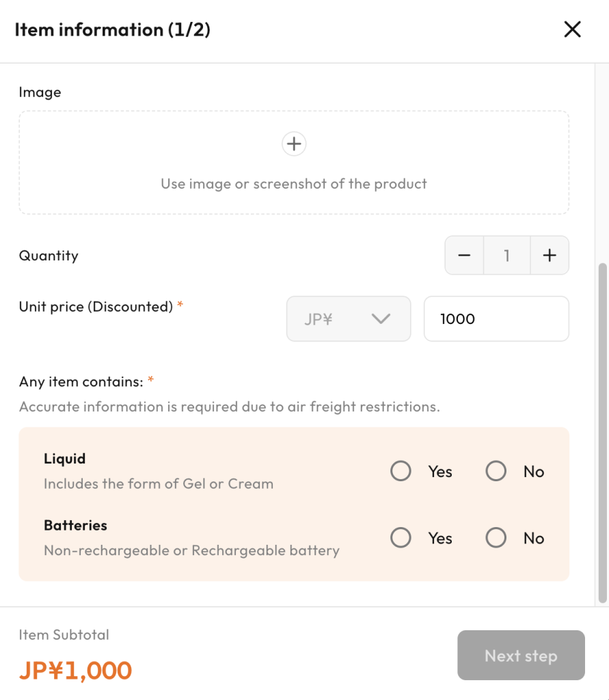Choose No for Batteries
The height and width of the screenshot is (700, 609).
tap(496, 539)
